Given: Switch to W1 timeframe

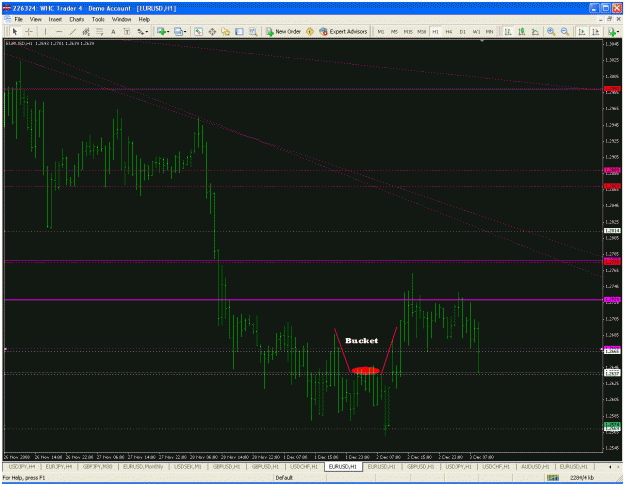Looking at the screenshot, I should [x=476, y=31].
